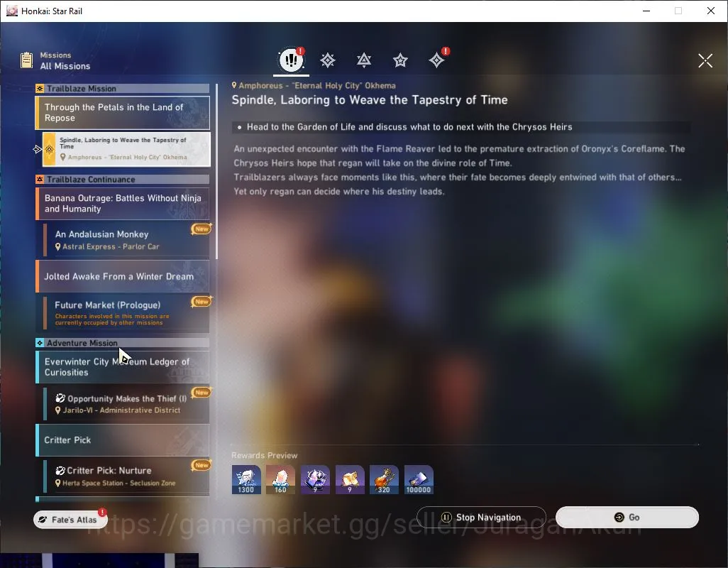Click the purple crystal reward thumbnail
The width and height of the screenshot is (728, 568).
point(315,479)
